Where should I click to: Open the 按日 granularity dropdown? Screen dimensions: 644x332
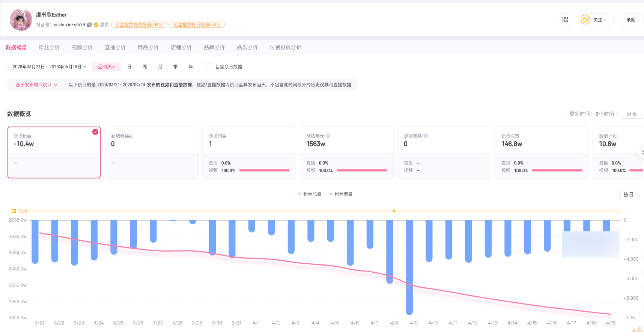[x=631, y=195]
